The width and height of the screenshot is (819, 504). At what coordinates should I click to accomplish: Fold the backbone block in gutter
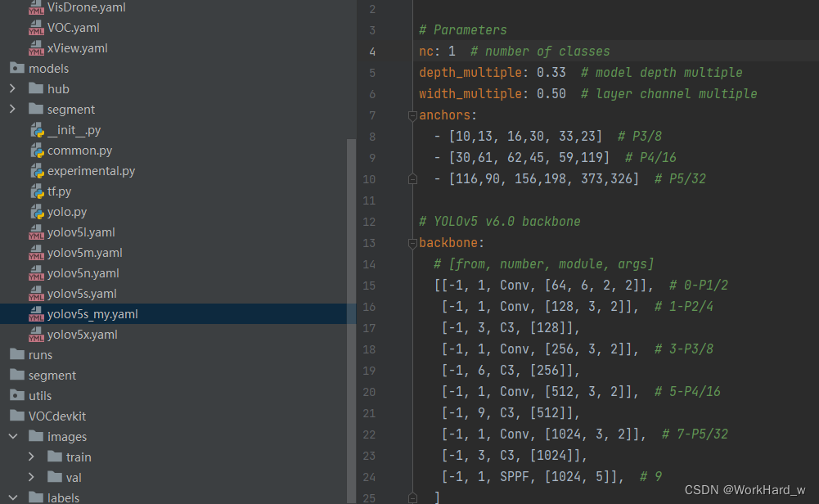(412, 243)
